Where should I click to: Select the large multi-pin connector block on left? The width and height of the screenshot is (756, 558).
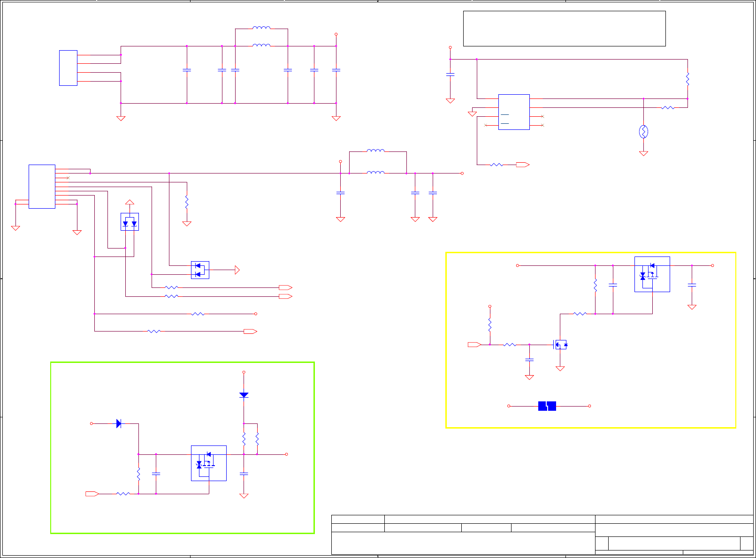pos(42,187)
